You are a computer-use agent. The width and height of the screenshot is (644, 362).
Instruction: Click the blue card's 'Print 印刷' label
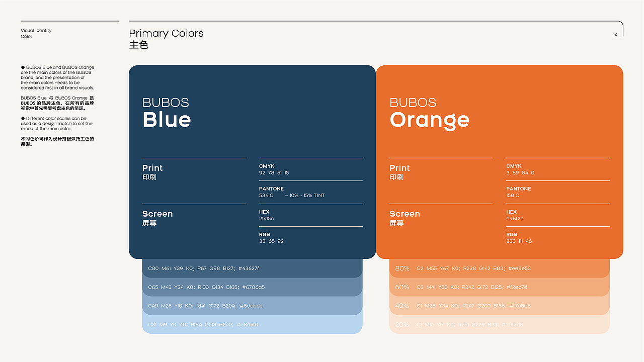point(152,172)
